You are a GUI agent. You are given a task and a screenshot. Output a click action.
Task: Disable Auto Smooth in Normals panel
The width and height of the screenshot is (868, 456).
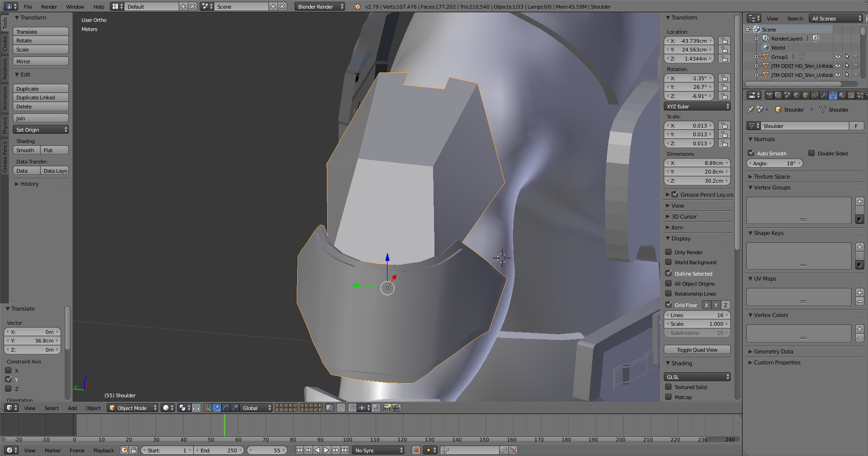point(751,153)
